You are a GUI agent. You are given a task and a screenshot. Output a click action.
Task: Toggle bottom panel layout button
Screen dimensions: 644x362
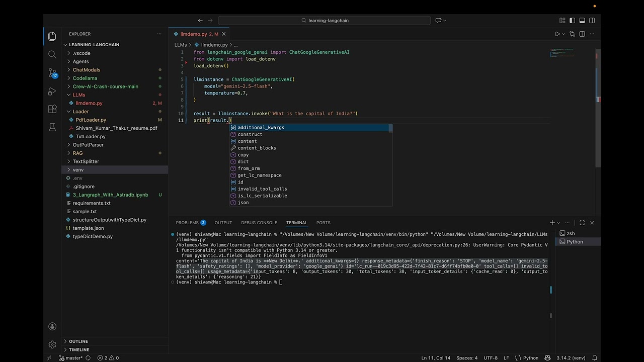(582, 21)
